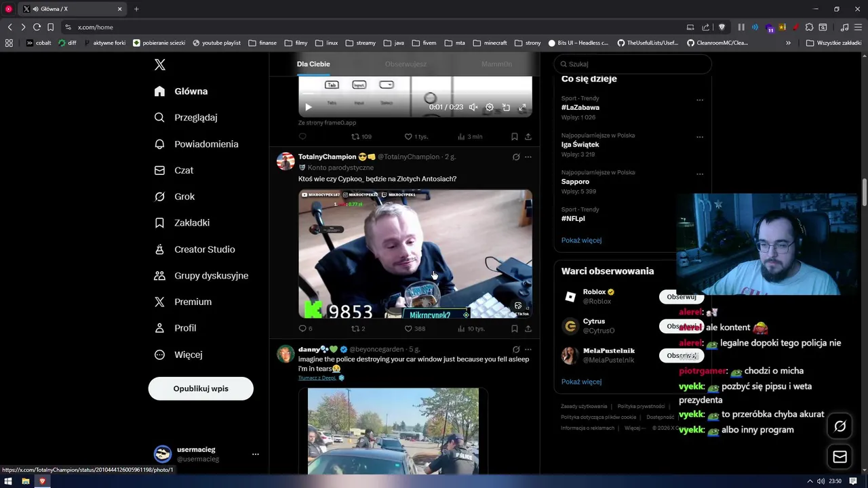This screenshot has height=488, width=868.
Task: Open video settings gear
Action: 490,107
